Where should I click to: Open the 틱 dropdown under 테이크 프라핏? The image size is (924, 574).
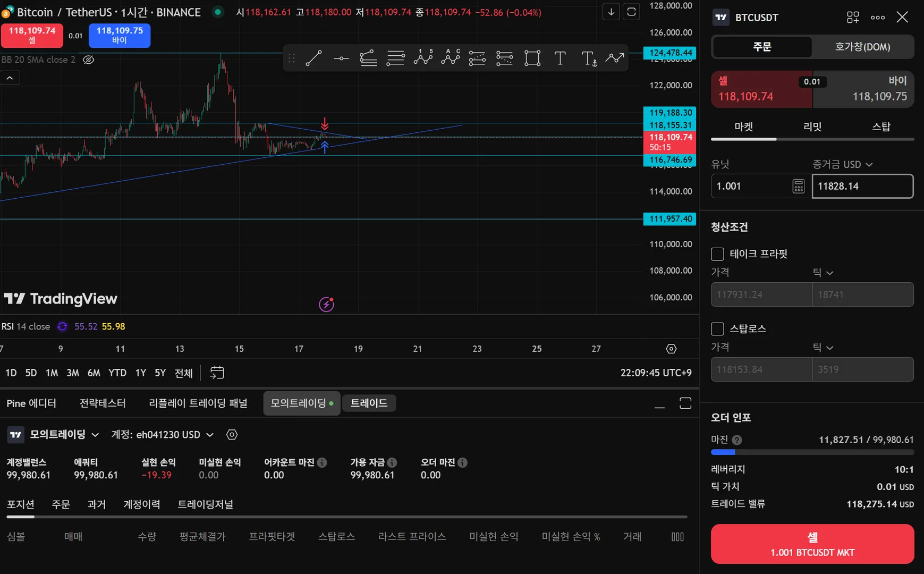click(x=823, y=273)
